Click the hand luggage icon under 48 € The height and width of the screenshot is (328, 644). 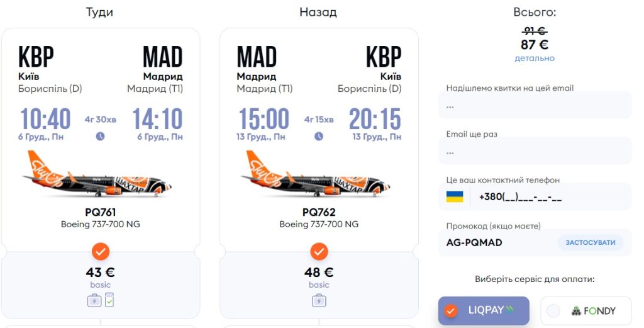(319, 301)
